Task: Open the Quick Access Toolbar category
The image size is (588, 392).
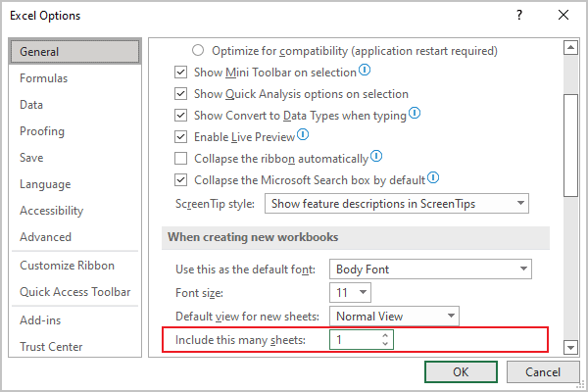Action: click(x=75, y=292)
